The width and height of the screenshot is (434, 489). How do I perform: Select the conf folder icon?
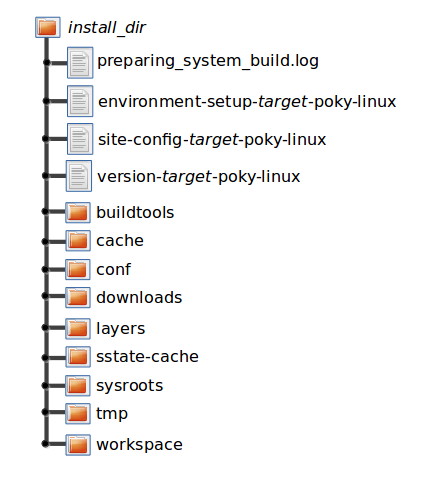coord(78,269)
